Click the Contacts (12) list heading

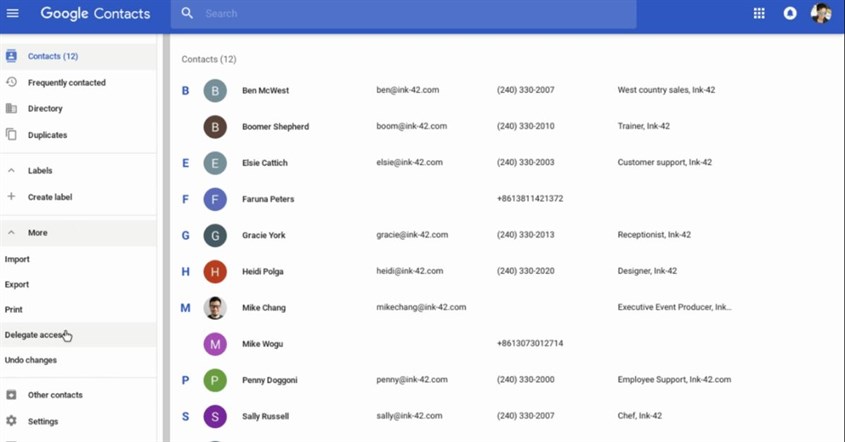pos(209,59)
